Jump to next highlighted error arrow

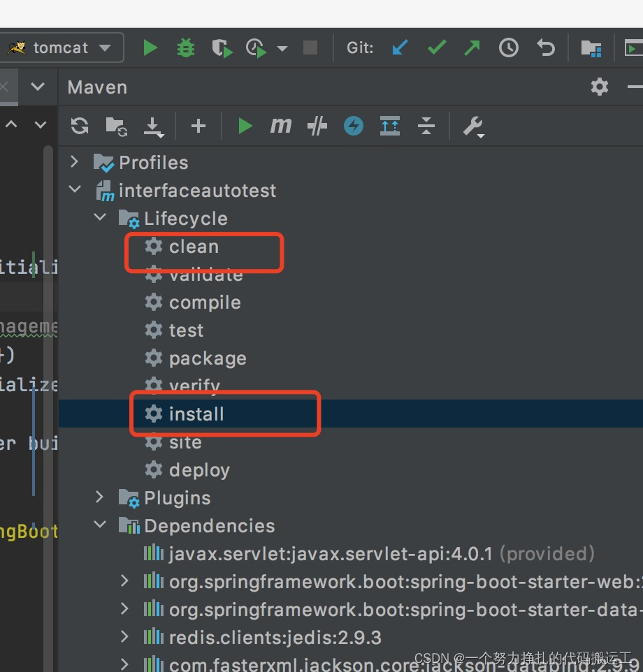click(x=41, y=125)
